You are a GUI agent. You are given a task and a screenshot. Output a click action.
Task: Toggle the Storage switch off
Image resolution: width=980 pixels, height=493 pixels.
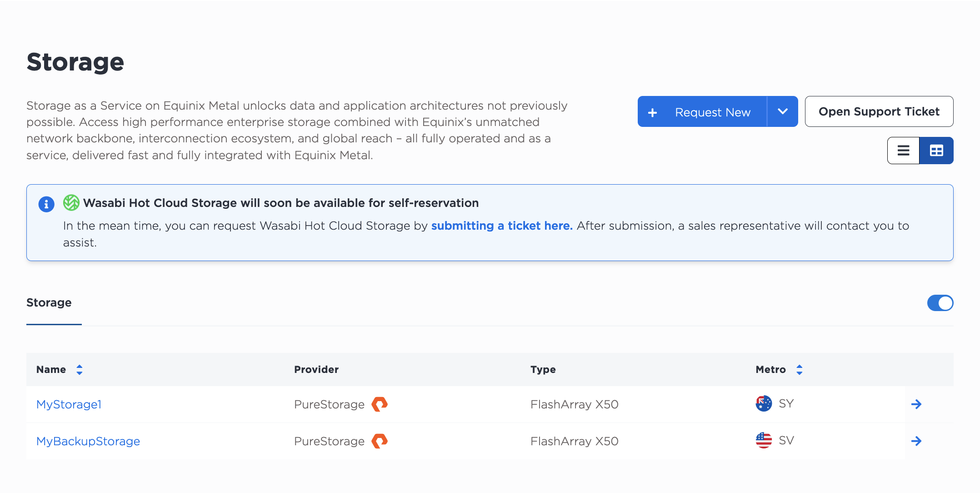[940, 303]
